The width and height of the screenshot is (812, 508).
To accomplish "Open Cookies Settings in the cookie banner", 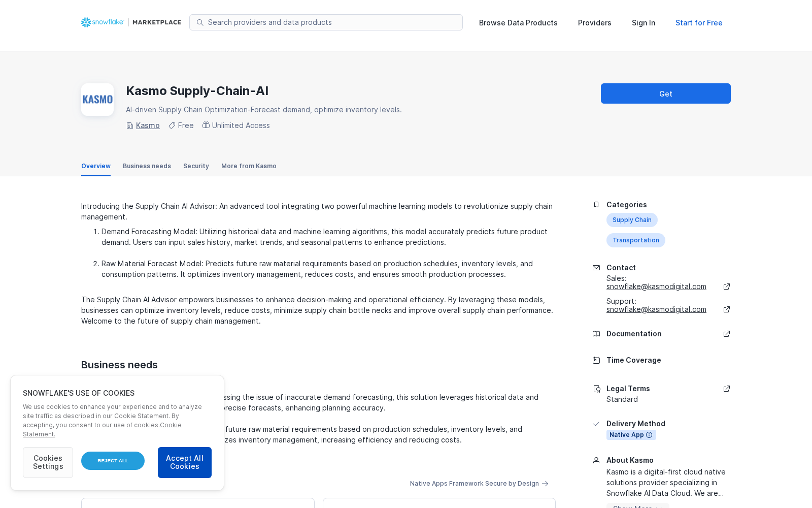I will pos(48,462).
